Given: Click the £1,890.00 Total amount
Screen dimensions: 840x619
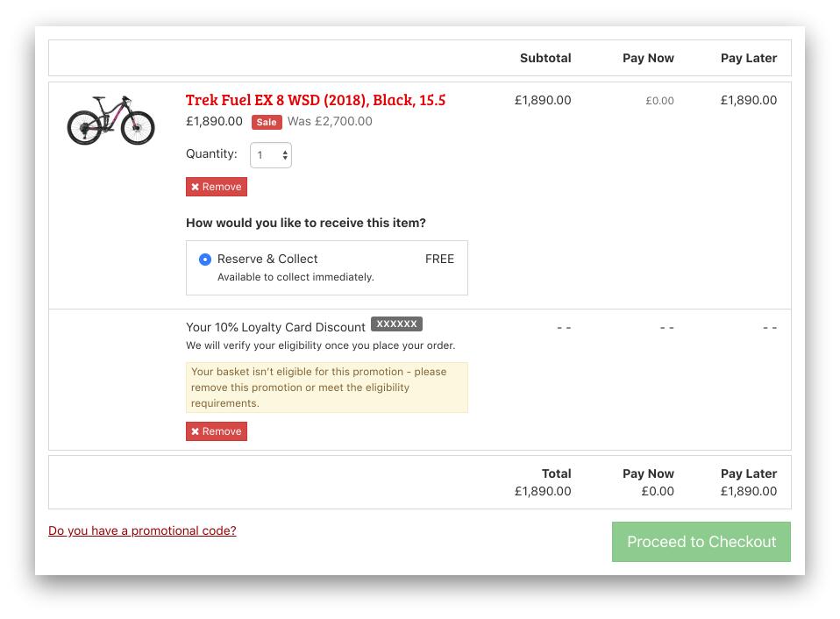Looking at the screenshot, I should [542, 491].
